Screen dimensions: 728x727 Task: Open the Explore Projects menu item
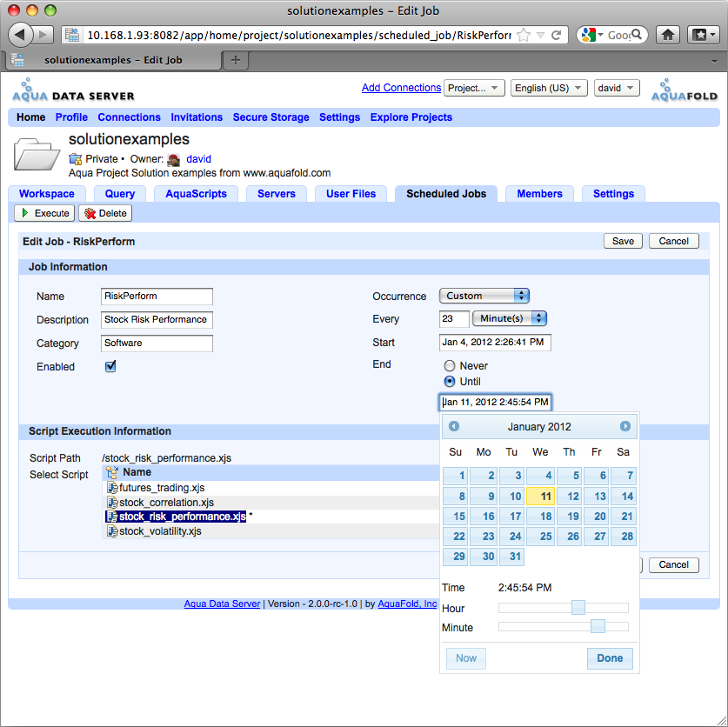(411, 117)
